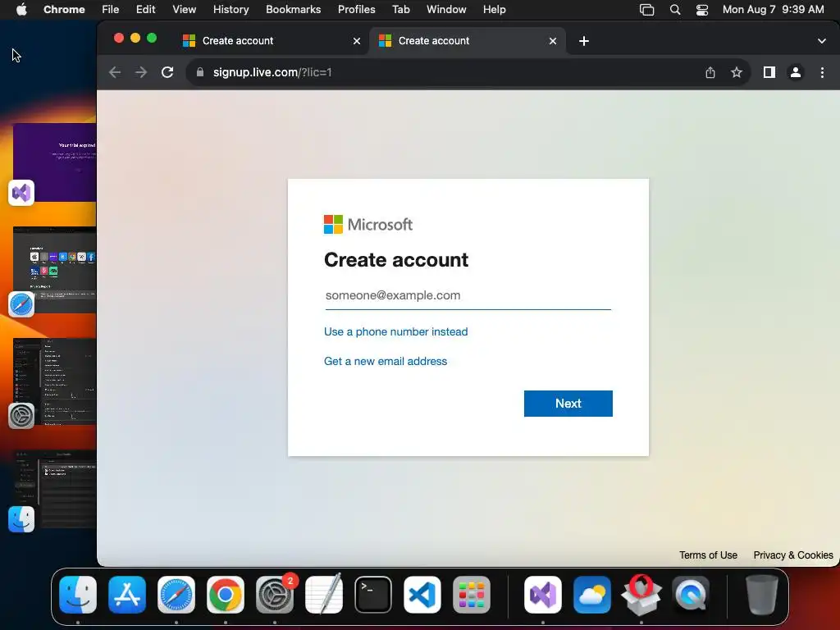
Task: Switch to the Visual Studio Stage Manager thumbnail
Action: click(55, 162)
